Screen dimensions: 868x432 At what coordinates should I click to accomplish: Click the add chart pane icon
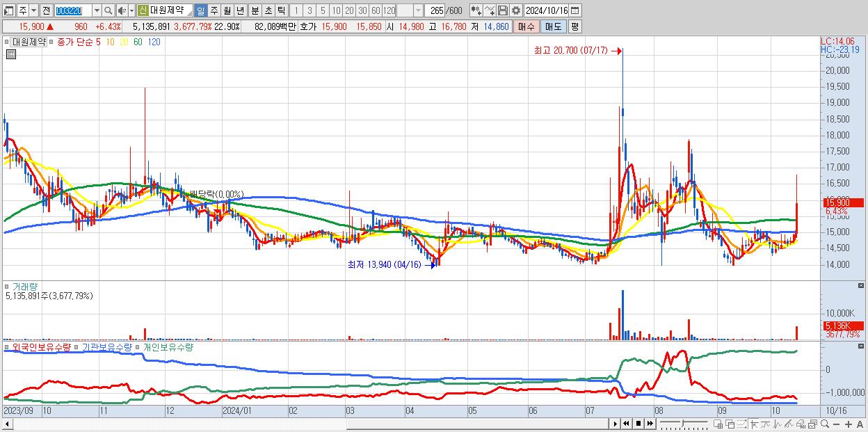coord(718,424)
